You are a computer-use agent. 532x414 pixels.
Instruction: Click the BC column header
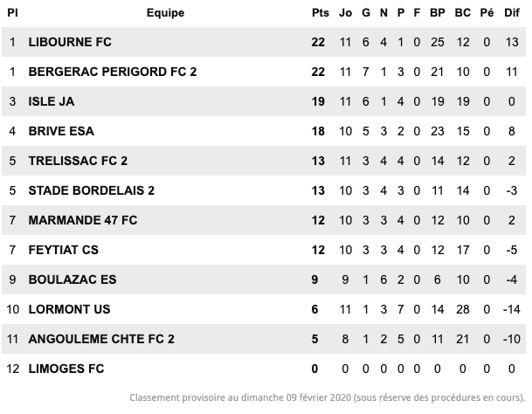tap(463, 13)
